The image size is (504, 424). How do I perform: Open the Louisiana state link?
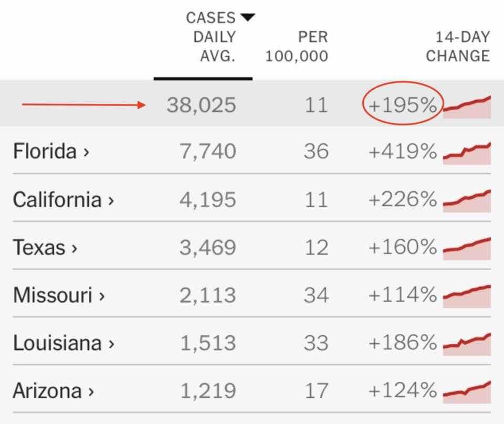point(64,343)
